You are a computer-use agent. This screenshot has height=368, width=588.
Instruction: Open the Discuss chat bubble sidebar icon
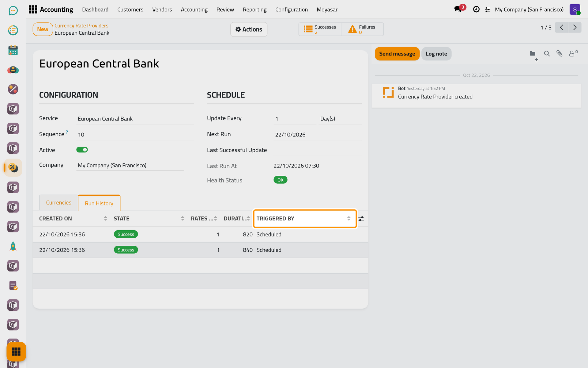(13, 11)
